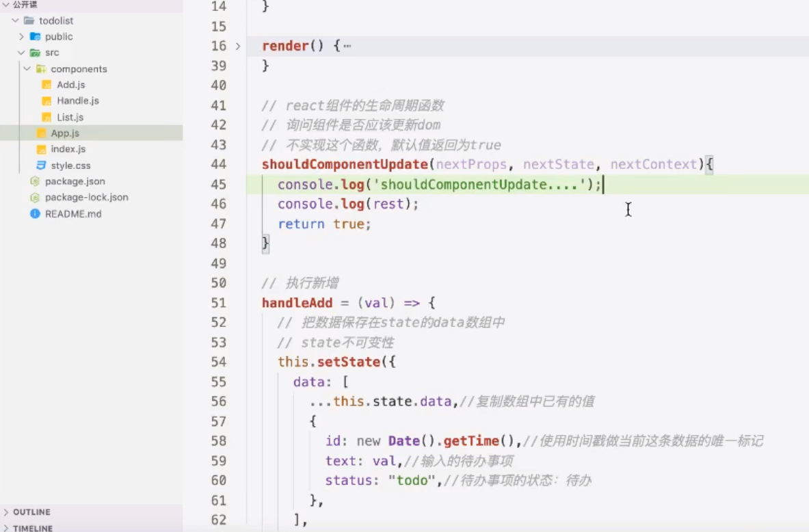This screenshot has height=532, width=809.
Task: Click the public folder icon
Action: [x=34, y=36]
